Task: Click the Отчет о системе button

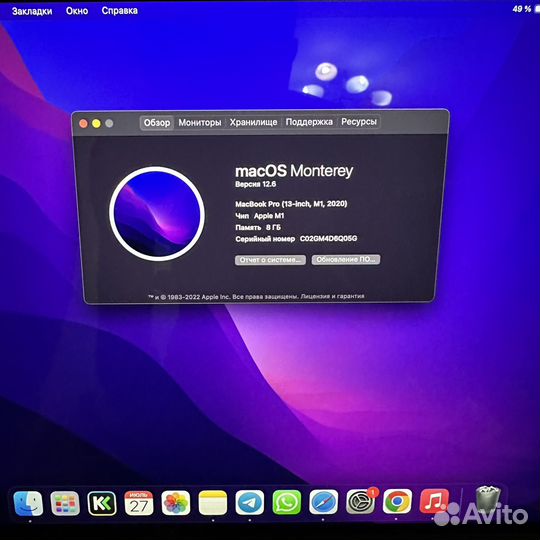Action: pos(270,260)
